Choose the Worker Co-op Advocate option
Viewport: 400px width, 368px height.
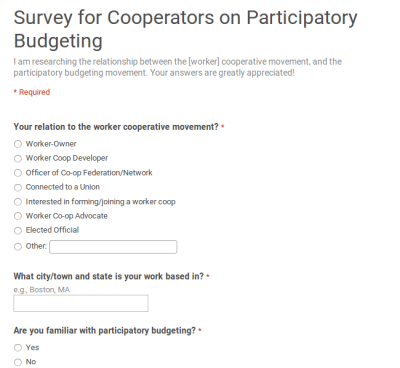coord(18,216)
